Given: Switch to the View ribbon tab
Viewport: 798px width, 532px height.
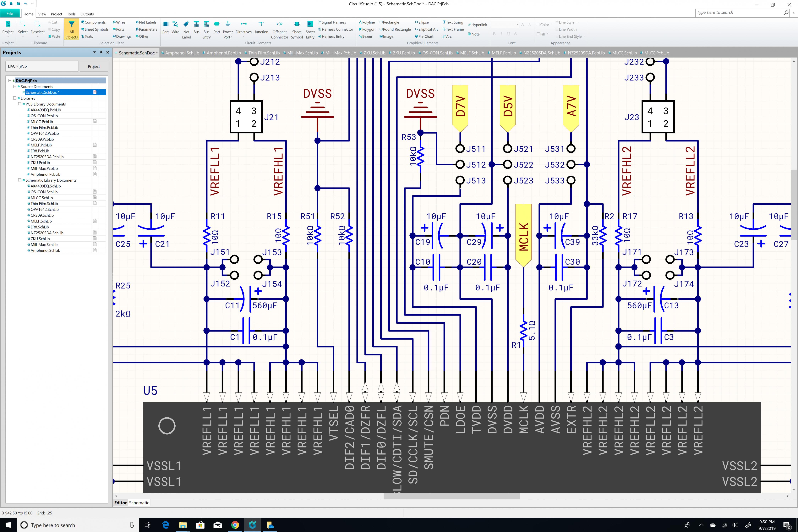Looking at the screenshot, I should pyautogui.click(x=42, y=14).
